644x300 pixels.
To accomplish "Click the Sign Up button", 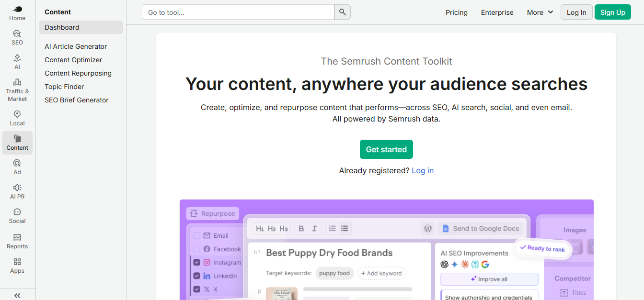I will coord(613,12).
